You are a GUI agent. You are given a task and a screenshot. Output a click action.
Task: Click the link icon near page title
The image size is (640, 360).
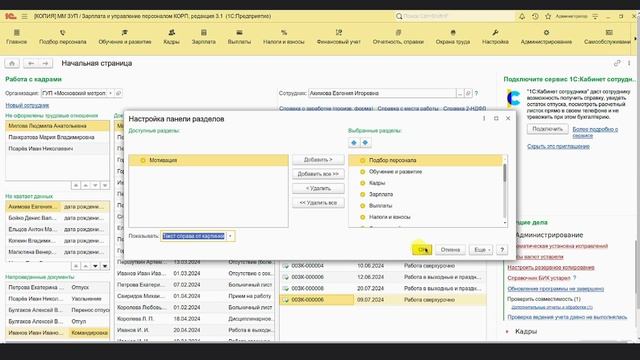pos(617,63)
